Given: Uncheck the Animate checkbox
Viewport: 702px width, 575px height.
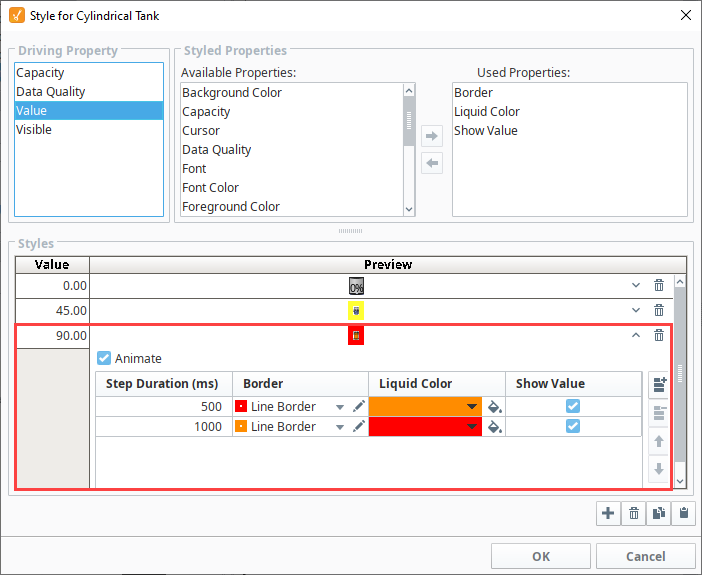Looking at the screenshot, I should tap(104, 358).
